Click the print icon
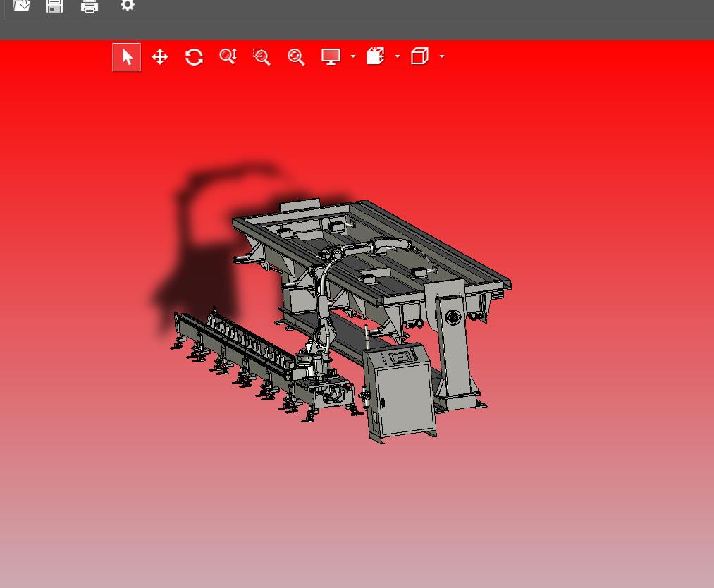Screen dimensions: 714x588 coord(90,6)
